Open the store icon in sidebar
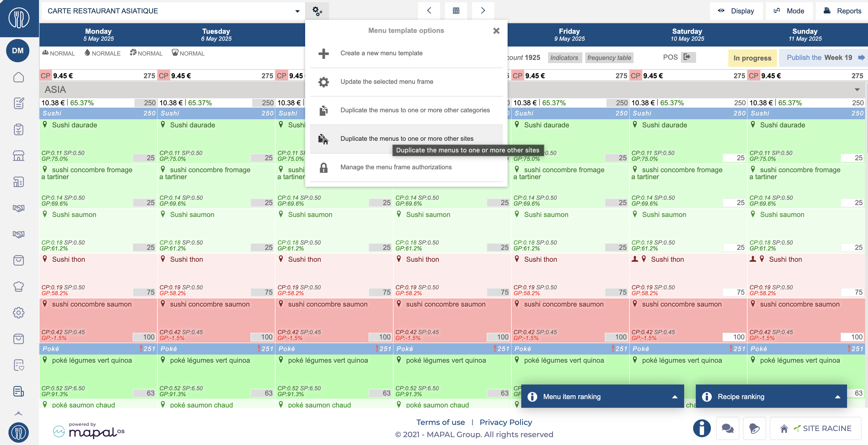Viewport: 868px width, 445px height. [19, 156]
